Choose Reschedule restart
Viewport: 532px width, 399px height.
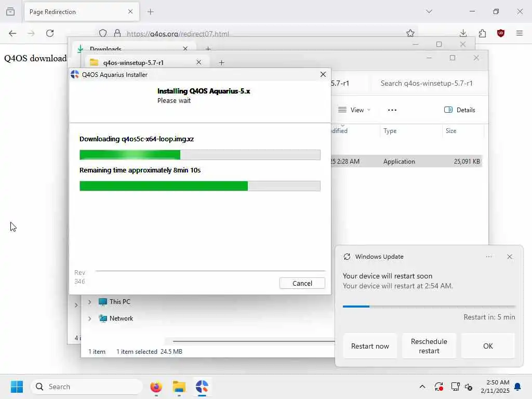[429, 346]
